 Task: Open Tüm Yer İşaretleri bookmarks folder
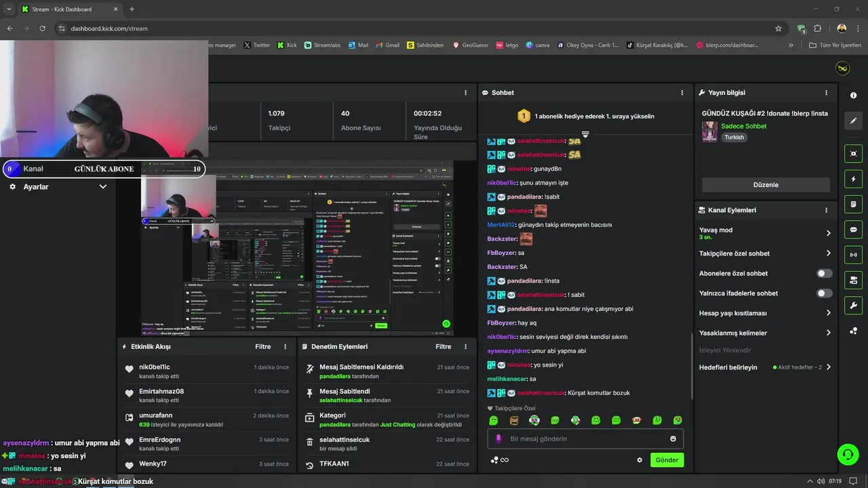click(x=834, y=45)
